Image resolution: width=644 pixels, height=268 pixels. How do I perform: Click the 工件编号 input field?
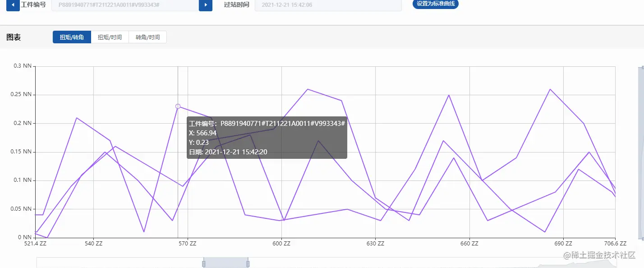[125, 5]
